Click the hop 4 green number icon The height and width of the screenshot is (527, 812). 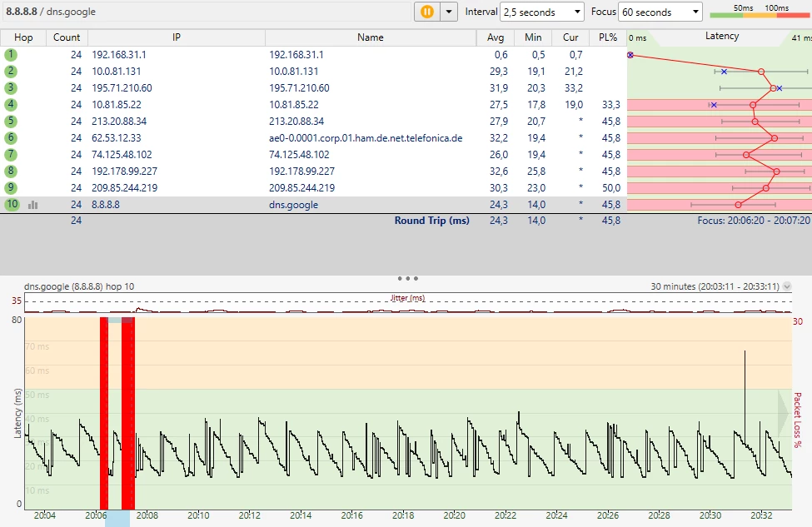[11, 104]
